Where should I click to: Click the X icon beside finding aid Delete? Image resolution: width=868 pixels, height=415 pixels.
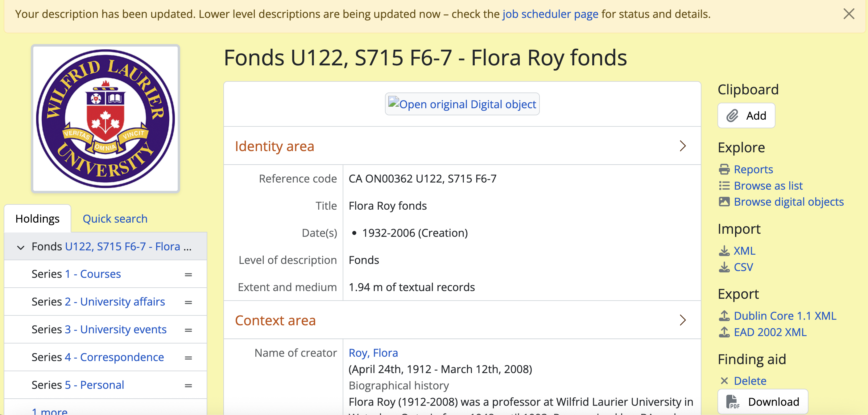(724, 381)
